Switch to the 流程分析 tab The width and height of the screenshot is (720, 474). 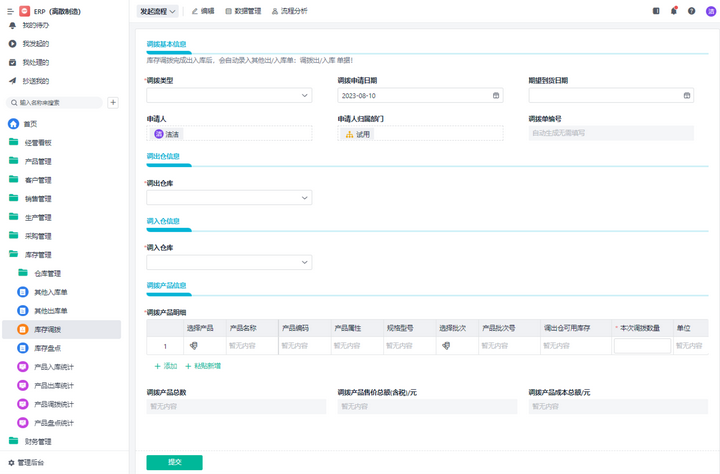(x=290, y=11)
